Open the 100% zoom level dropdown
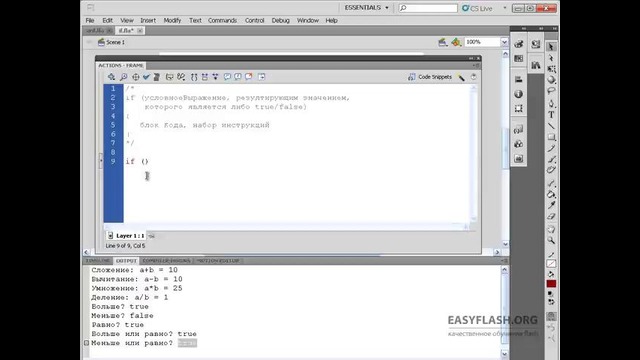The image size is (640, 360). click(504, 42)
